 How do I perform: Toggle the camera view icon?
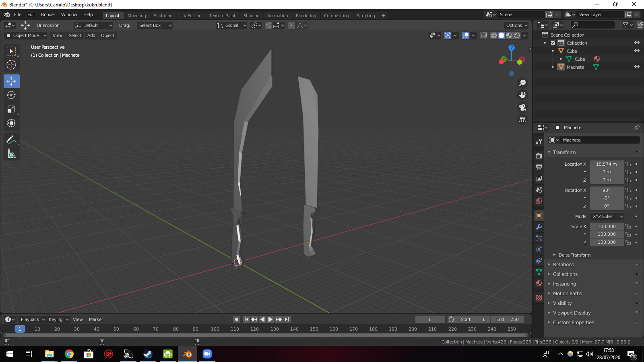coord(522,107)
